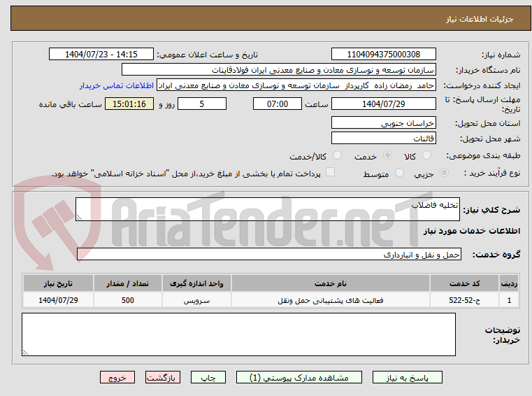Select the متوسط purchase type radio
This screenshot has height=396, width=532.
click(399, 173)
